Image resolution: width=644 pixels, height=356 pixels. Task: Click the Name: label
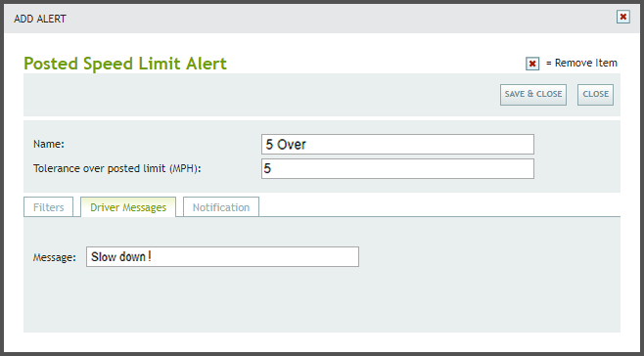click(x=49, y=144)
